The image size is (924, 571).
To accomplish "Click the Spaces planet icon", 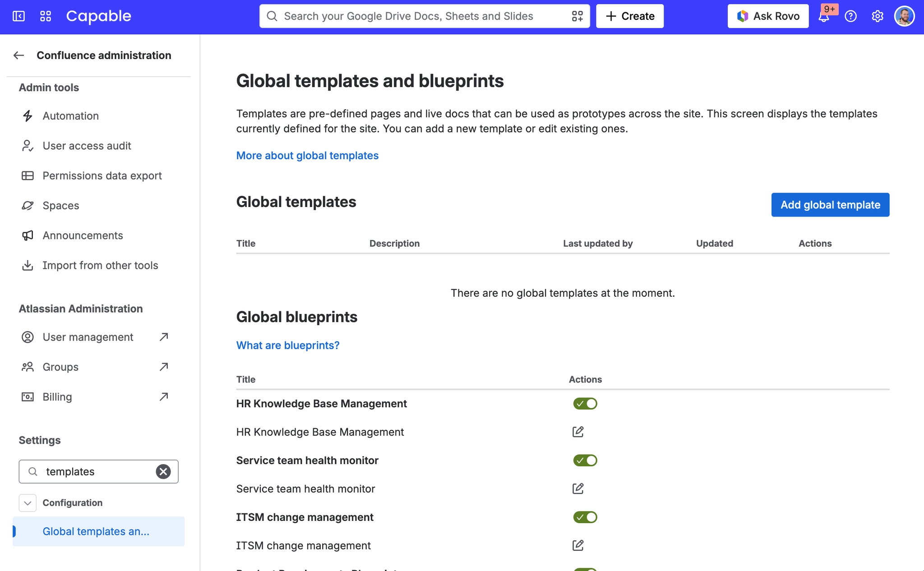I will pyautogui.click(x=28, y=206).
